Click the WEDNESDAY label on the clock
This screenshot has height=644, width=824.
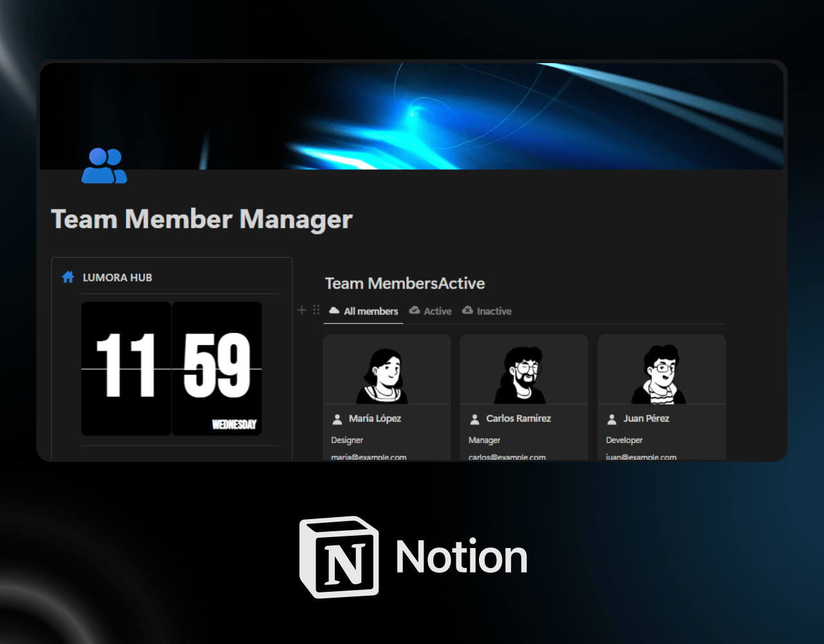(234, 424)
